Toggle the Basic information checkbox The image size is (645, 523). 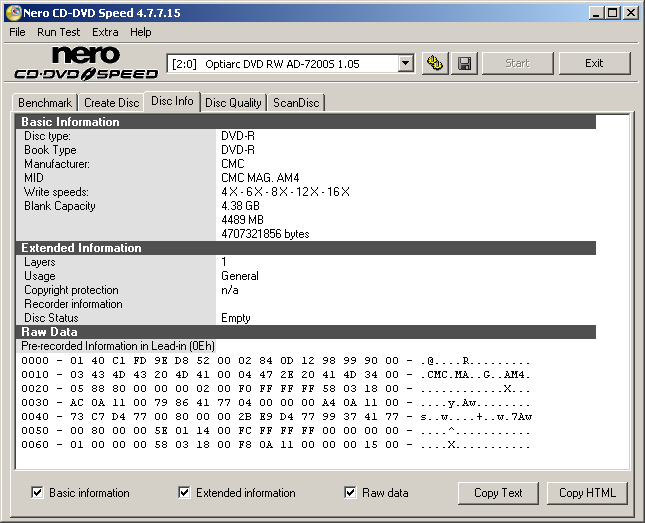(38, 493)
